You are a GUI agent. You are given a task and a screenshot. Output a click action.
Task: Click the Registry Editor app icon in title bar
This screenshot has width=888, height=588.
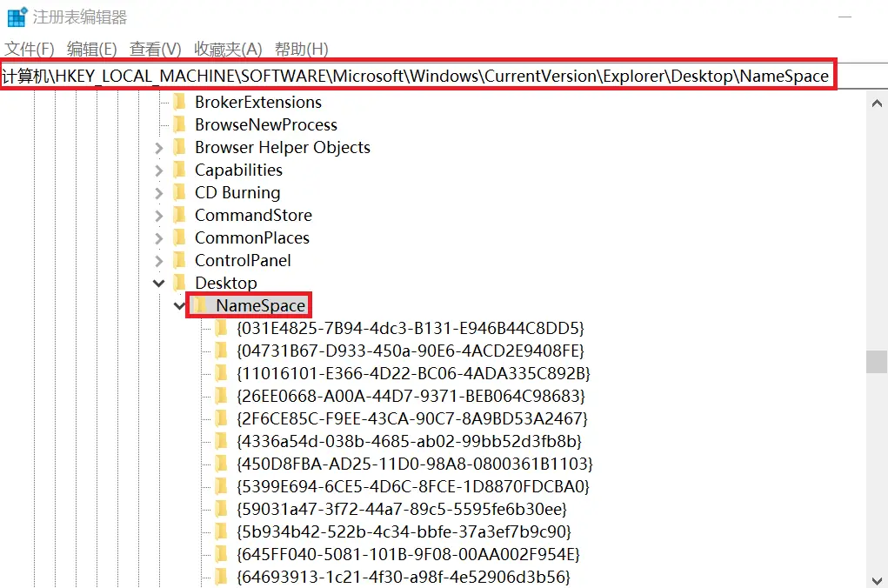tap(17, 17)
